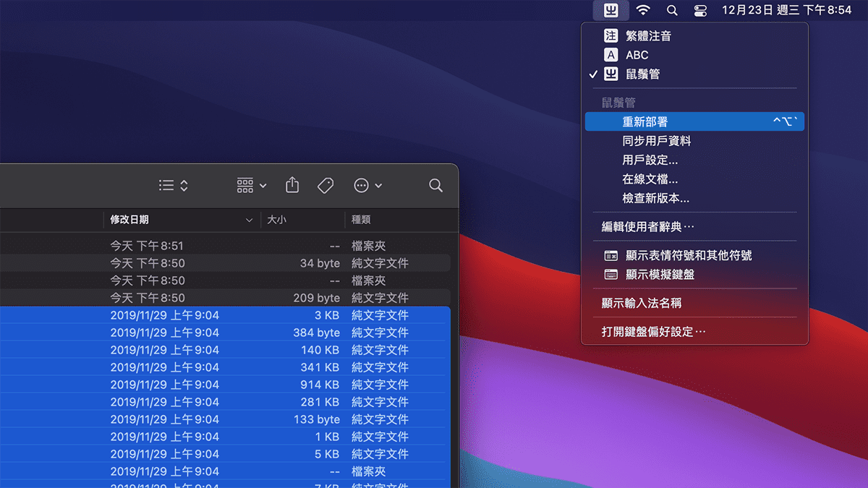The width and height of the screenshot is (868, 488).
Task: Open the emoji and symbols viewer
Action: tap(688, 255)
